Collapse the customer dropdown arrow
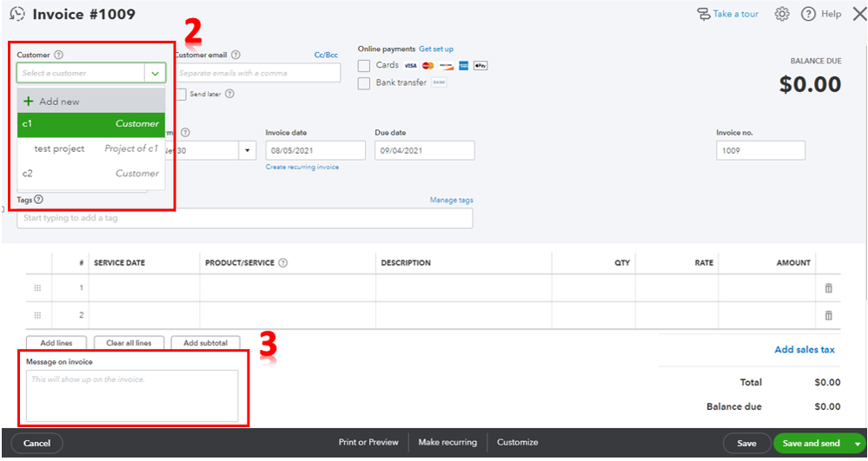This screenshot has height=461, width=868. click(x=155, y=73)
